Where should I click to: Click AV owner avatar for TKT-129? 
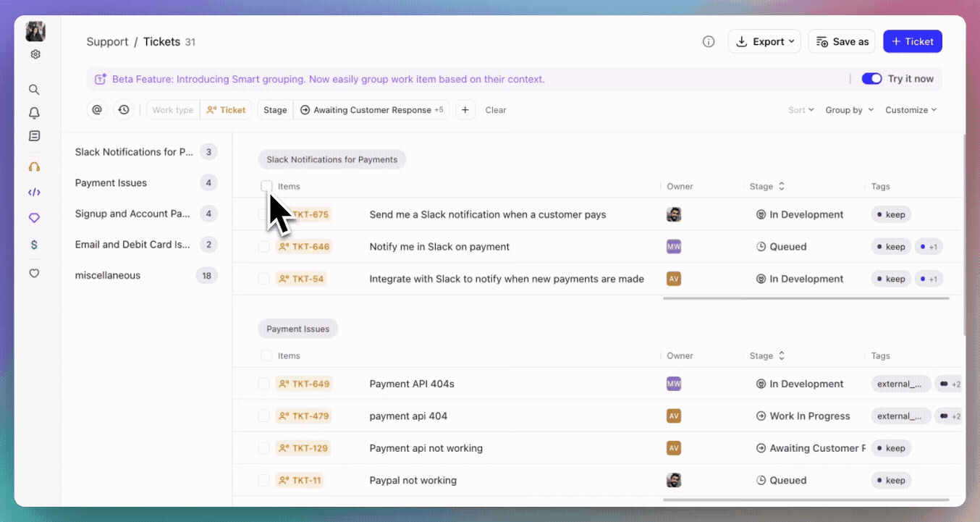pyautogui.click(x=674, y=448)
